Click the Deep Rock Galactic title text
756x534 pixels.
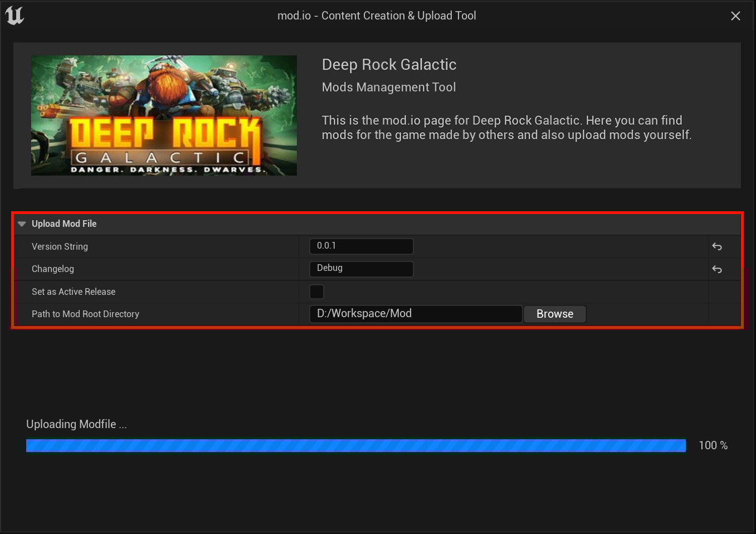[389, 65]
